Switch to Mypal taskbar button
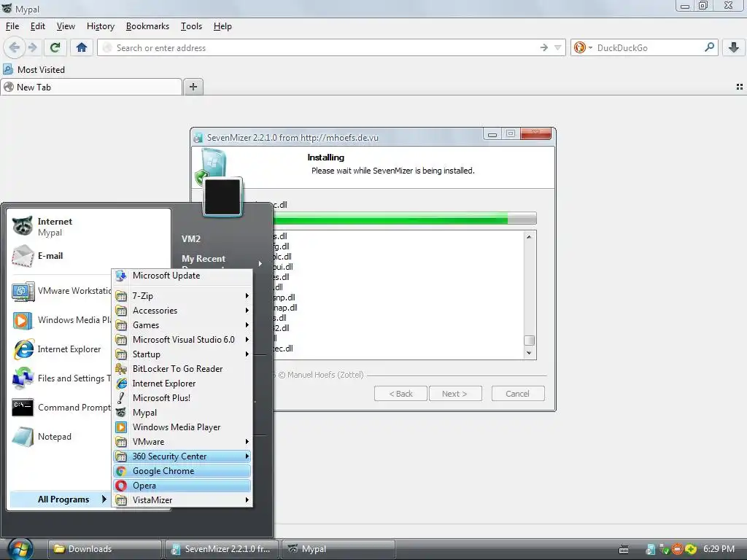Screen dimensions: 747x560 [x=338, y=549]
